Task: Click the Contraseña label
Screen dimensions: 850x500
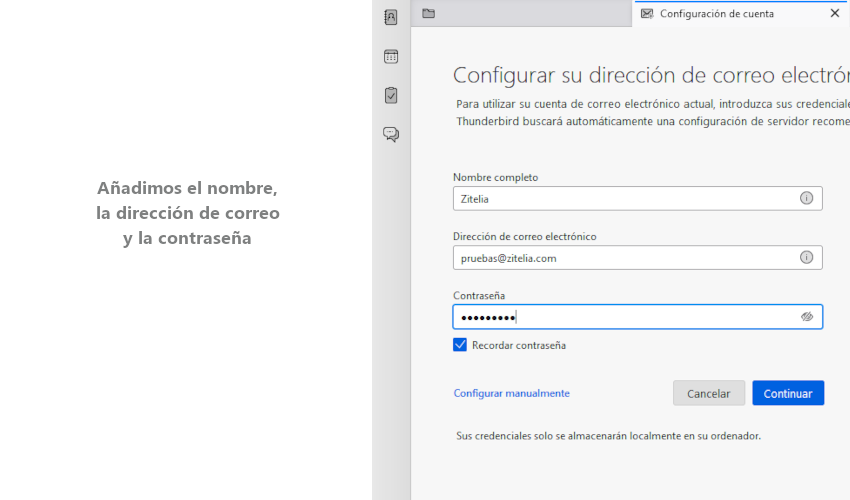Action: pos(479,296)
